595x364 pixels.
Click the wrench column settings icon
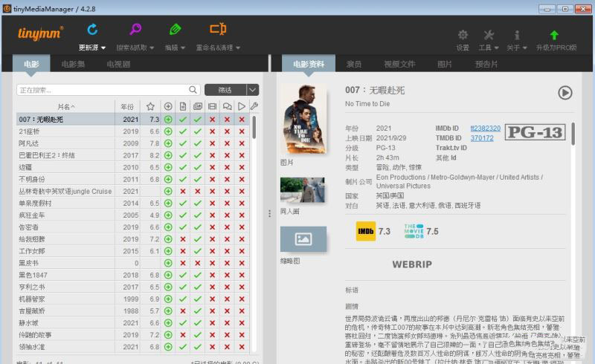coord(254,106)
